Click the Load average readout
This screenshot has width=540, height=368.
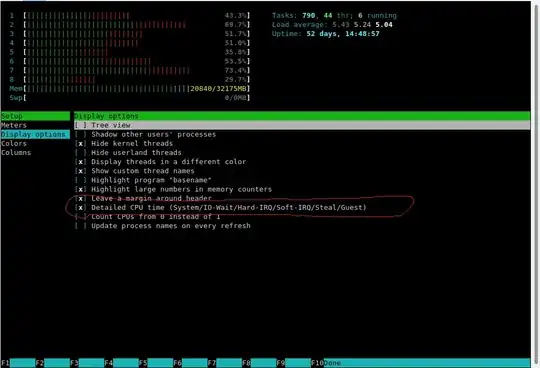point(332,25)
